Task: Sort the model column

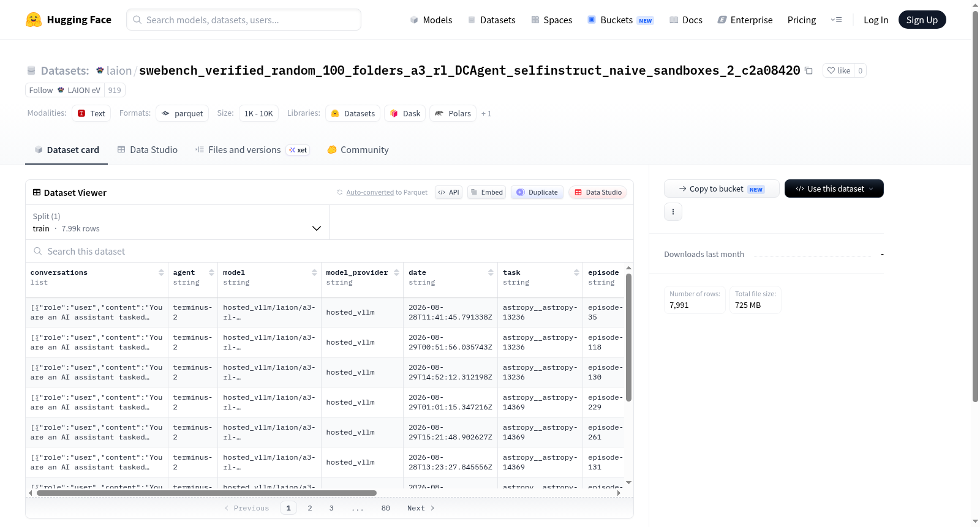Action: click(314, 272)
